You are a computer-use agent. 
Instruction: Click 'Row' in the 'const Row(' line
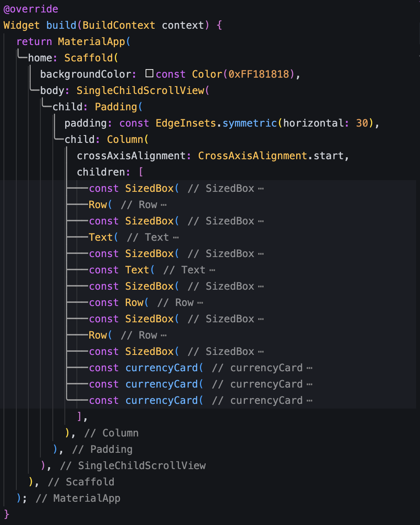(134, 302)
